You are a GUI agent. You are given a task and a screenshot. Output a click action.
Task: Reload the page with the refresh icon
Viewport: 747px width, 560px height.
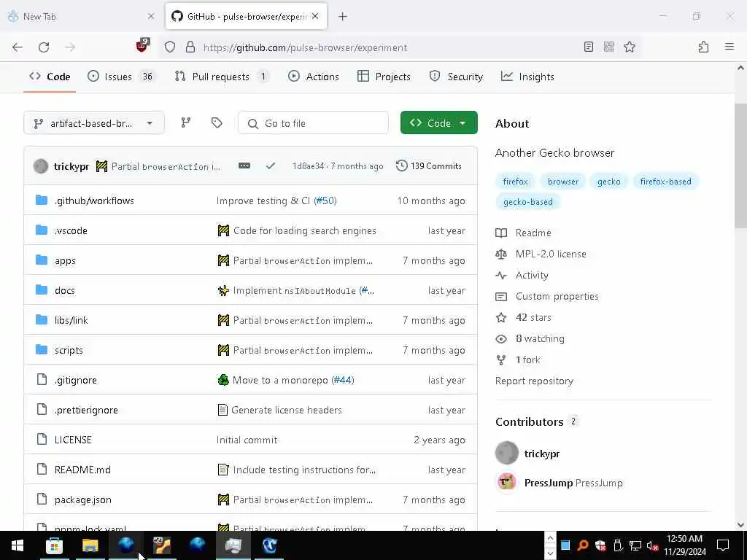(44, 47)
